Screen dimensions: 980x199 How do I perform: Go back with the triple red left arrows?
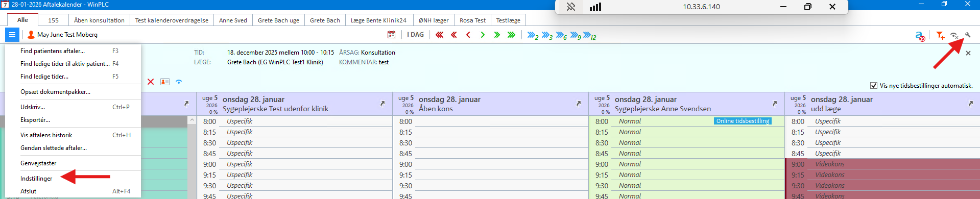point(439,35)
